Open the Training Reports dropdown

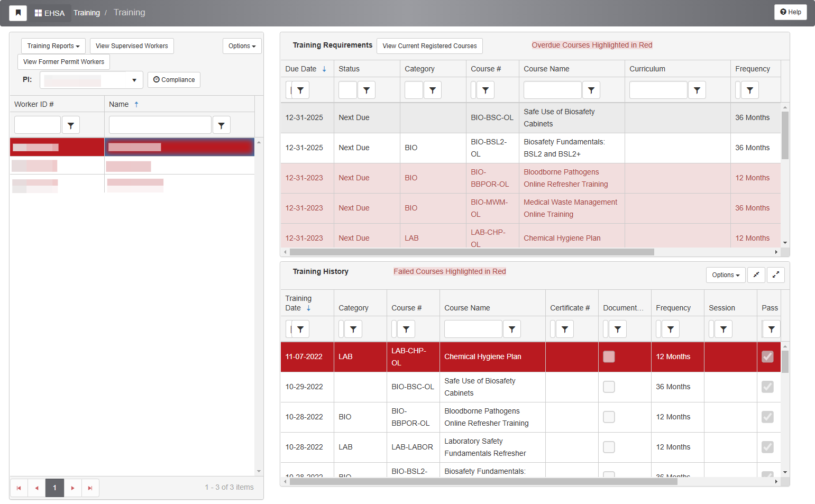[53, 46]
